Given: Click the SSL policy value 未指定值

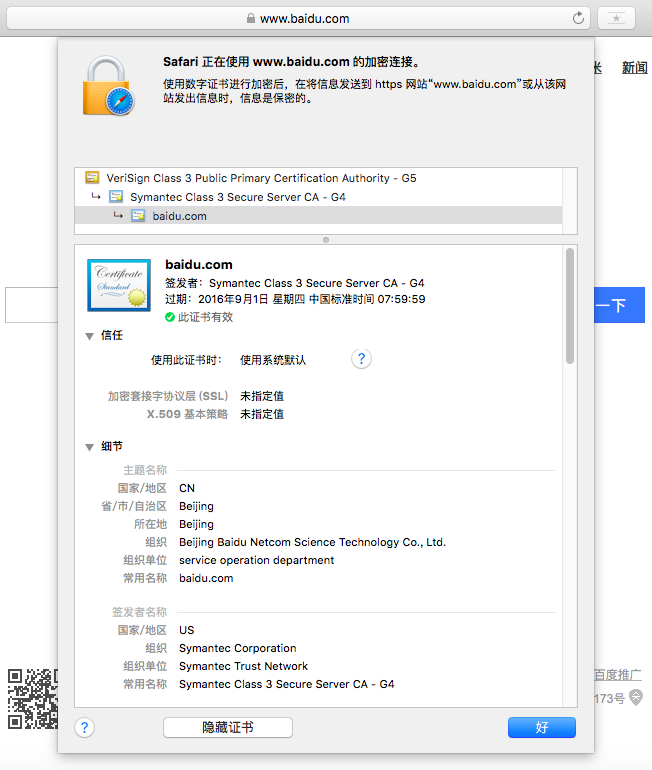Looking at the screenshot, I should 262,396.
